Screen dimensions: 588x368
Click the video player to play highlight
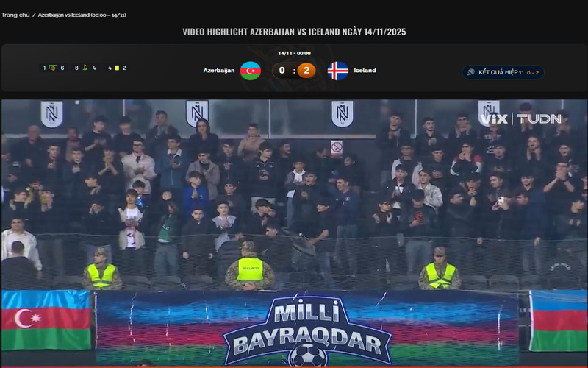(x=294, y=233)
